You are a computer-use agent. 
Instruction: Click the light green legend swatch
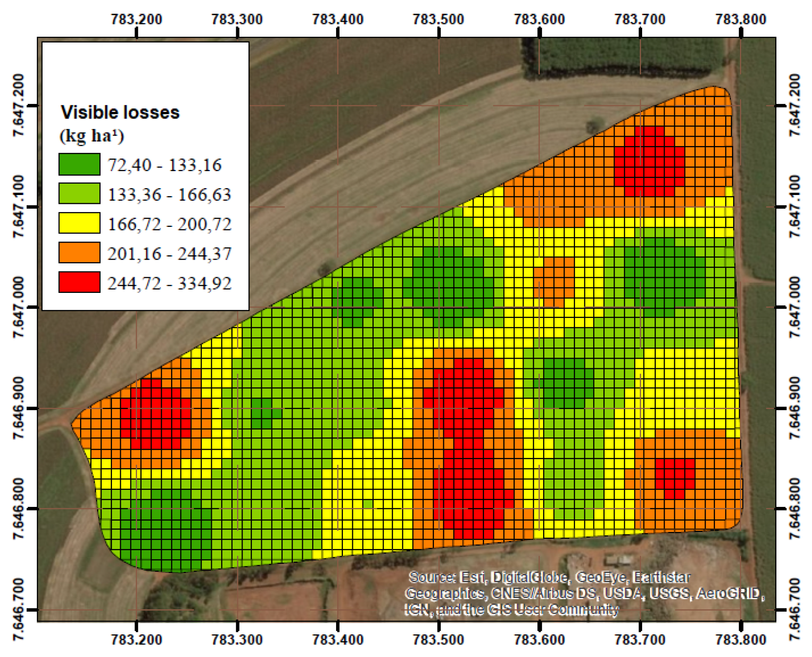pyautogui.click(x=79, y=193)
